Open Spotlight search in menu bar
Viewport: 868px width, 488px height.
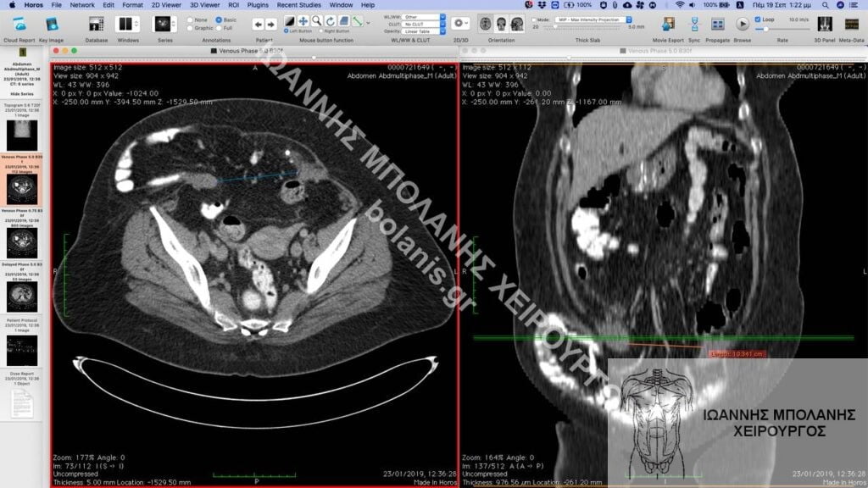coord(826,5)
